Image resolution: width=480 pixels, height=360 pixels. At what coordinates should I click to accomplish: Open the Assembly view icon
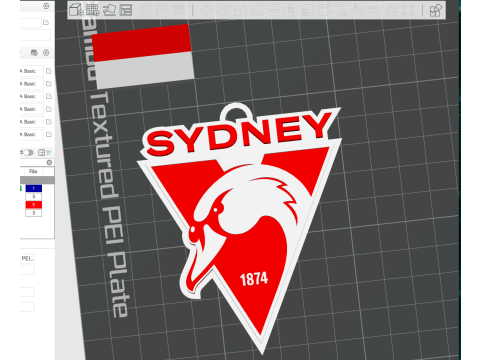436,10
